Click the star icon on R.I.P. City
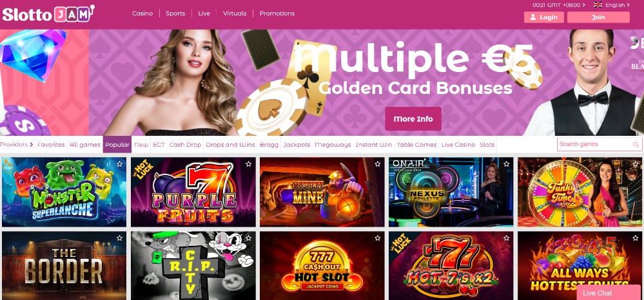Viewport: 644px width, 300px height. coord(248,238)
